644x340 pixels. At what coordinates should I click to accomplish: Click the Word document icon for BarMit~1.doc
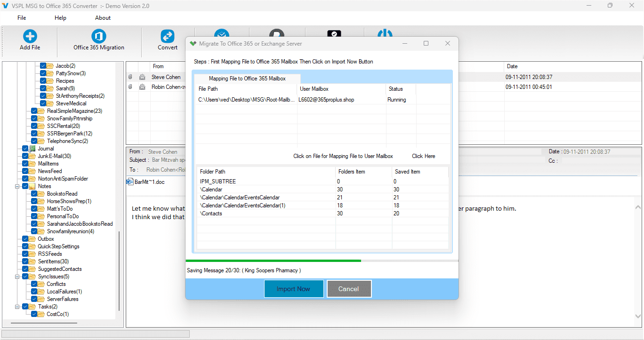(x=130, y=182)
